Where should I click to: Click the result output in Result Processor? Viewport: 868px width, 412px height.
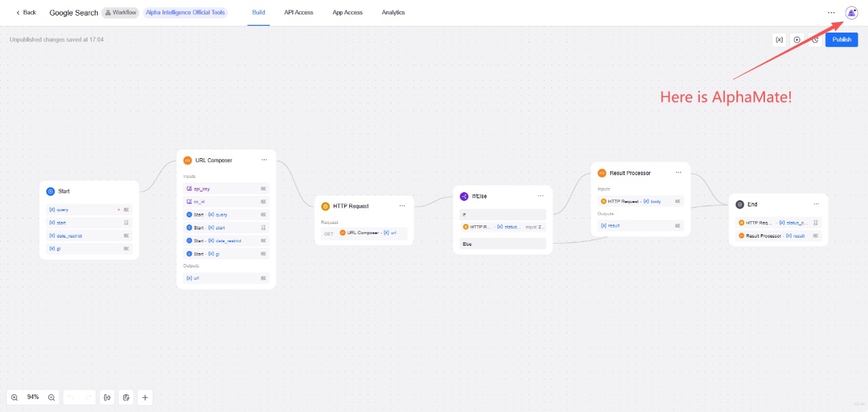click(641, 225)
